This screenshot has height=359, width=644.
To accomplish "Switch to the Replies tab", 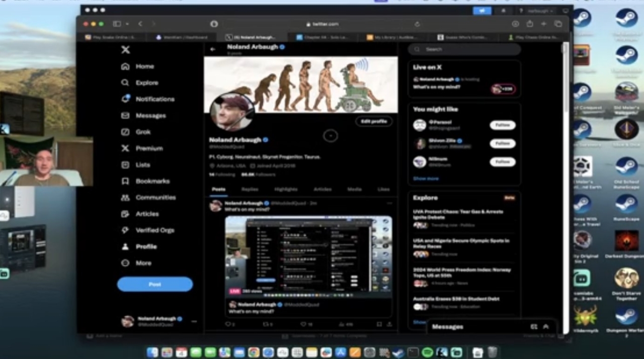I will pos(250,190).
